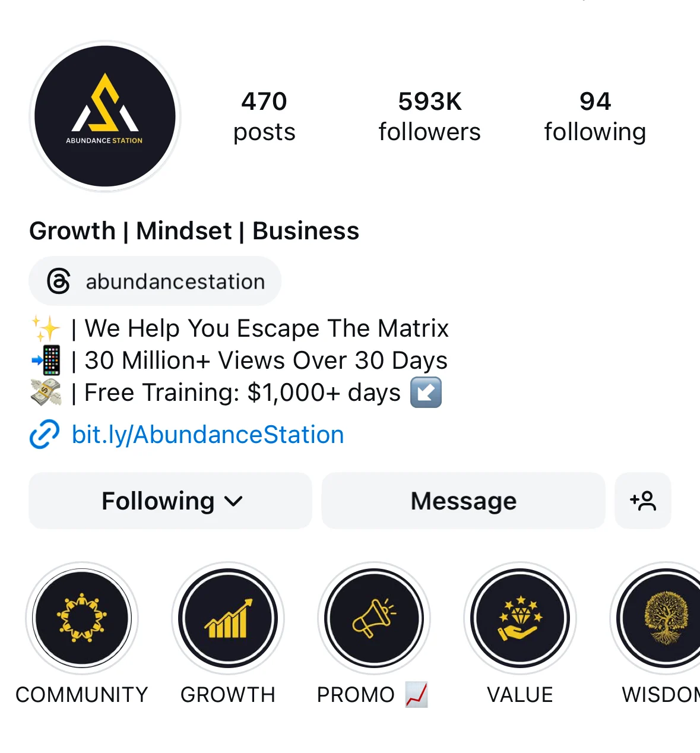700x753 pixels.
Task: Open the bit.ly/AbundanceStation link
Action: coord(208,435)
